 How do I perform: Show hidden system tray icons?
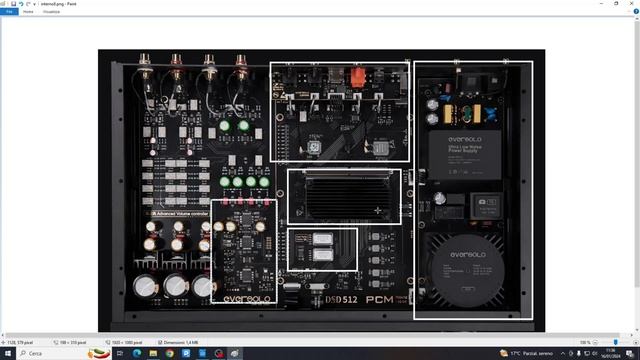click(x=563, y=353)
